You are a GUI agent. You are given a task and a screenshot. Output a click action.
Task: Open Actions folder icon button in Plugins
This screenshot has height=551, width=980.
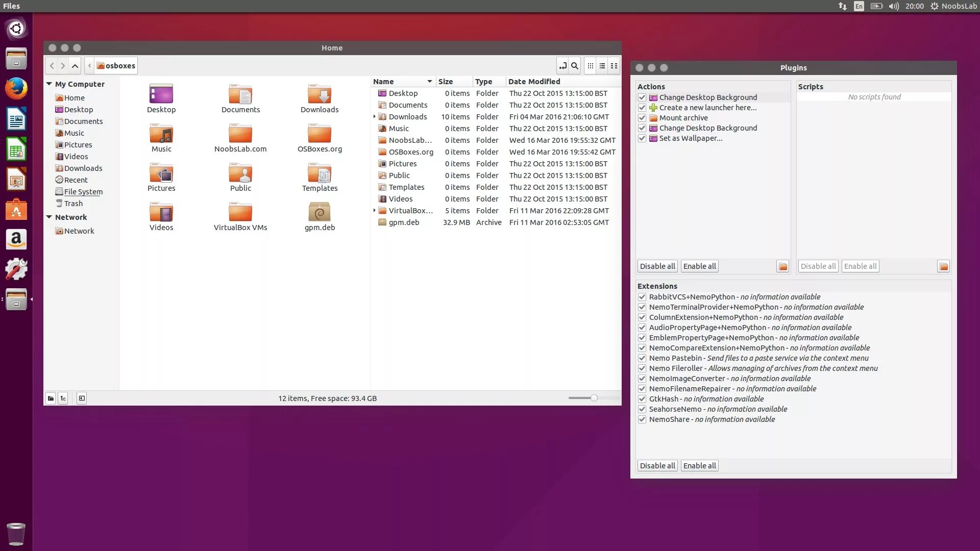782,266
